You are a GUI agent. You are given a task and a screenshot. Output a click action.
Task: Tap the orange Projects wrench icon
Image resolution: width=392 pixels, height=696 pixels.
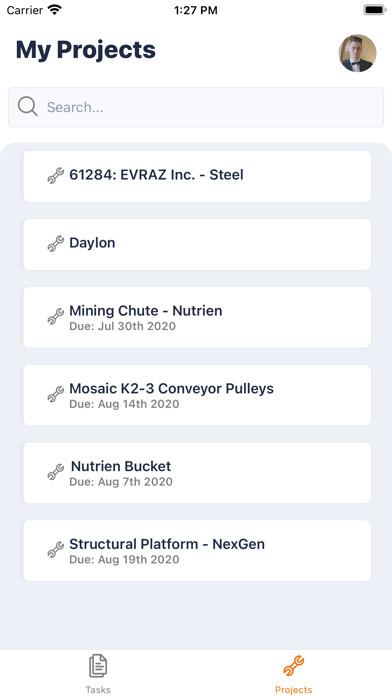293,666
